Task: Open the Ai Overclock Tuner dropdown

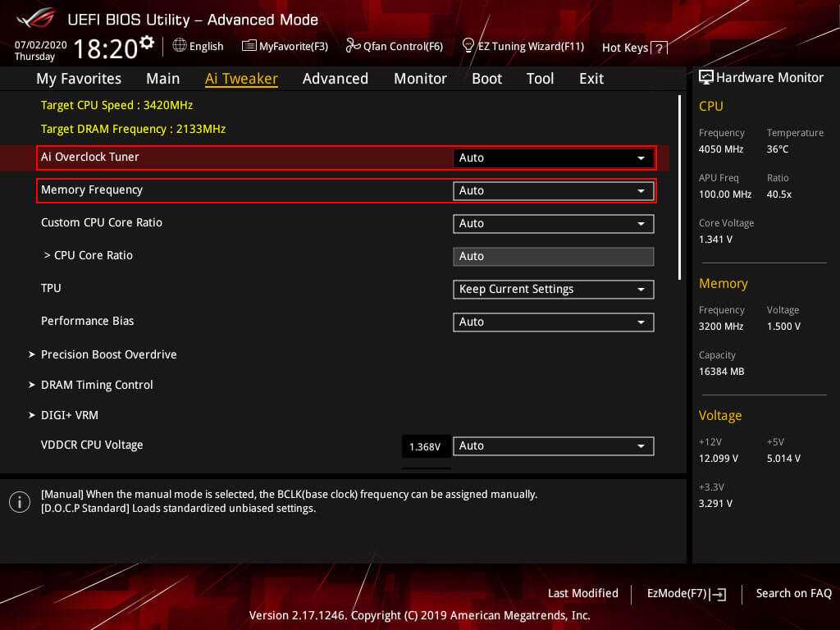Action: (553, 157)
